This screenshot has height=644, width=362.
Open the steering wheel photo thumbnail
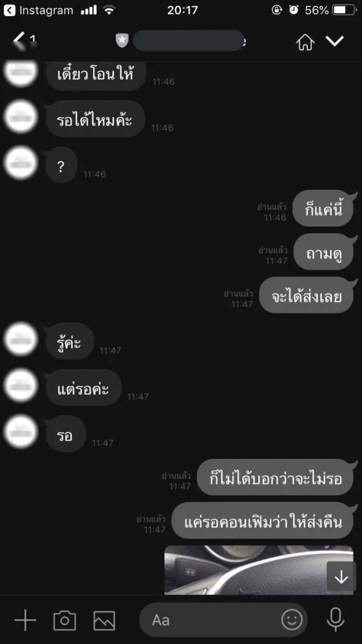[258, 570]
